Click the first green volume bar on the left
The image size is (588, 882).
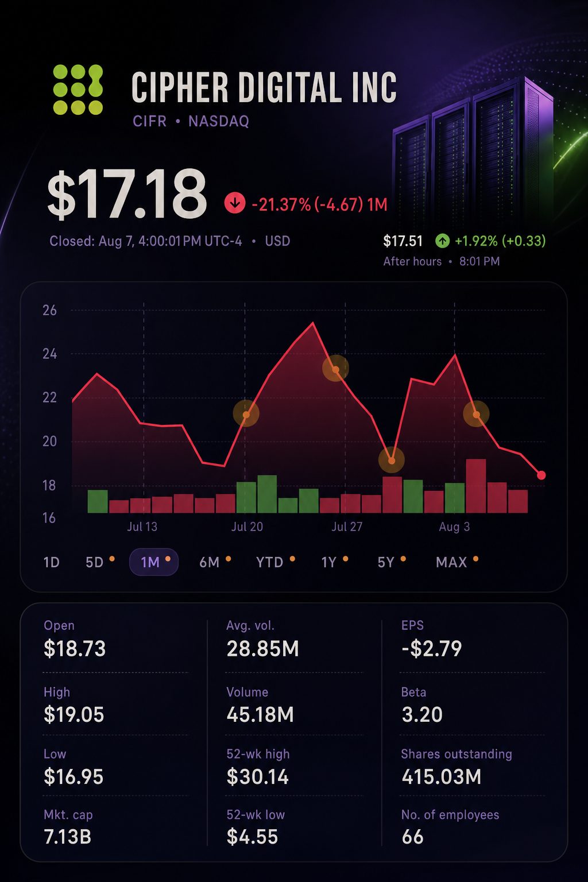point(98,501)
